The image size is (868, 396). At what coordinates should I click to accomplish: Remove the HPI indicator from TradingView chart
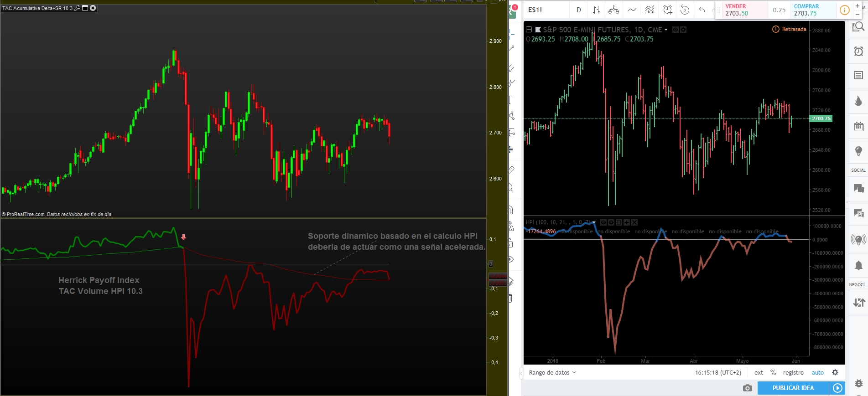click(634, 222)
